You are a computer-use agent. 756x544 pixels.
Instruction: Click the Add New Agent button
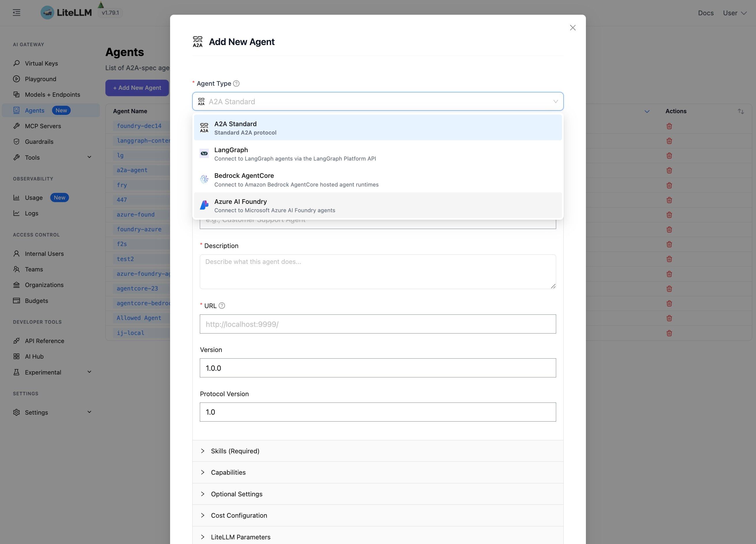pyautogui.click(x=137, y=88)
